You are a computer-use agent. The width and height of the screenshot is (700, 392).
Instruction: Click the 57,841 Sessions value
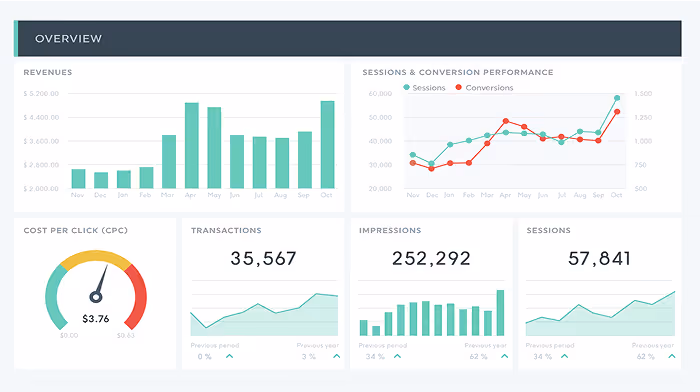pos(599,259)
